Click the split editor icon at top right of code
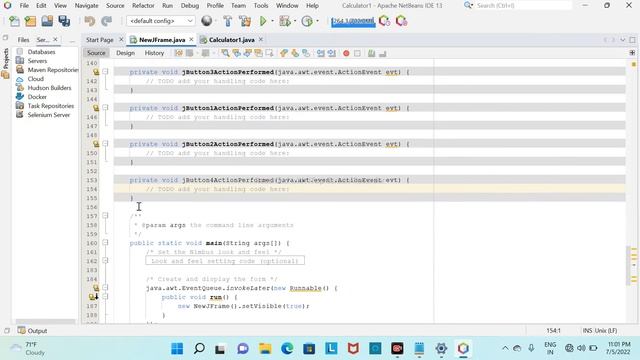The width and height of the screenshot is (640, 360). tap(632, 53)
